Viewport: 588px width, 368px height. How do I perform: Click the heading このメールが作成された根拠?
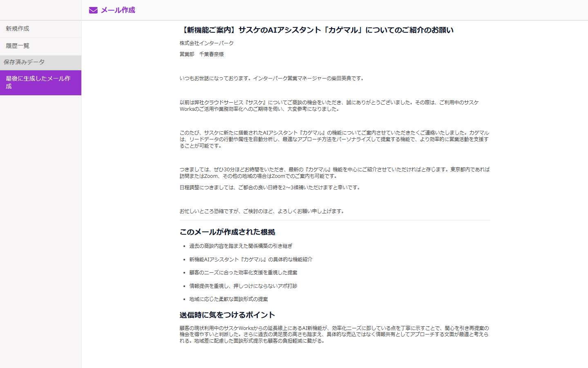(227, 232)
